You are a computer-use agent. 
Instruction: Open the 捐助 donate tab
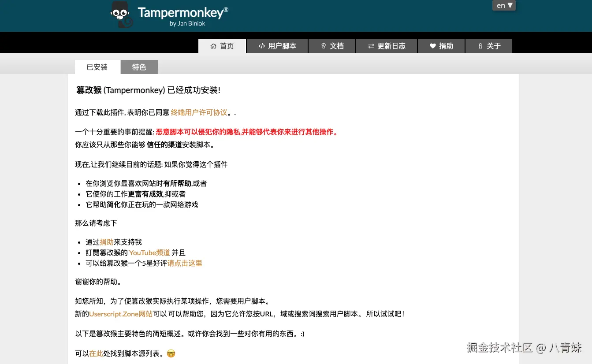[441, 46]
